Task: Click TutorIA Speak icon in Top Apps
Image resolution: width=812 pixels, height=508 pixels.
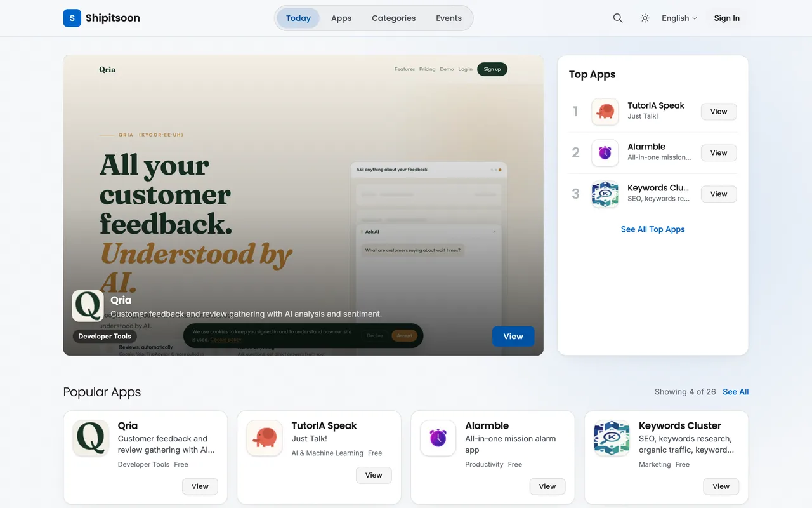Action: (605, 112)
